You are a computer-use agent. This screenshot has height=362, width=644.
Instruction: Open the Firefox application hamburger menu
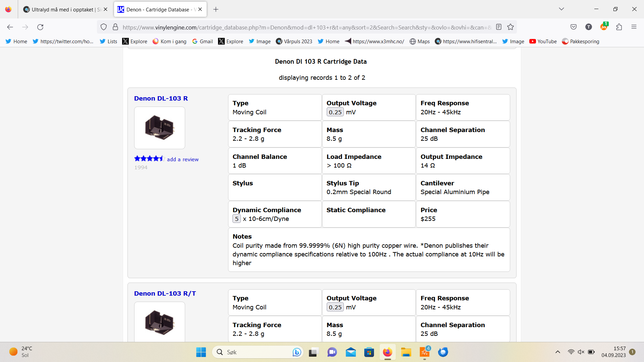[634, 27]
